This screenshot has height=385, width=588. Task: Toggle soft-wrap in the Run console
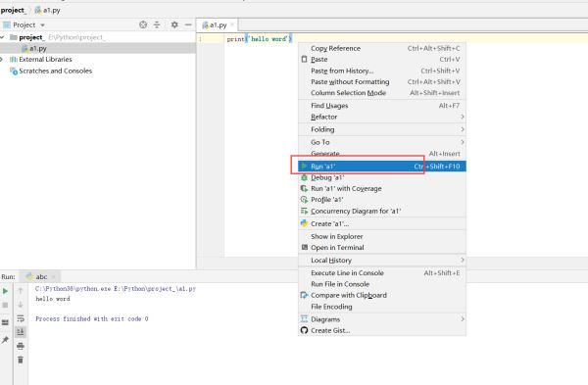tap(21, 318)
